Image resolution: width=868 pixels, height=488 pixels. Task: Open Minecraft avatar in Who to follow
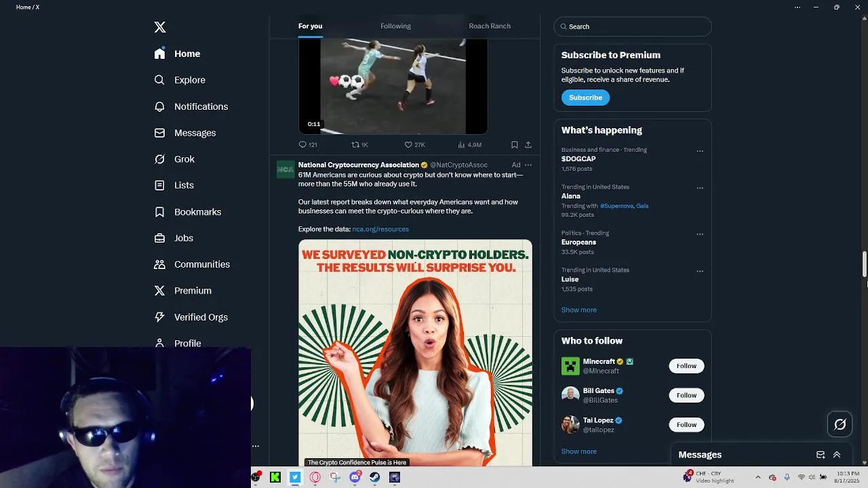[x=570, y=366]
